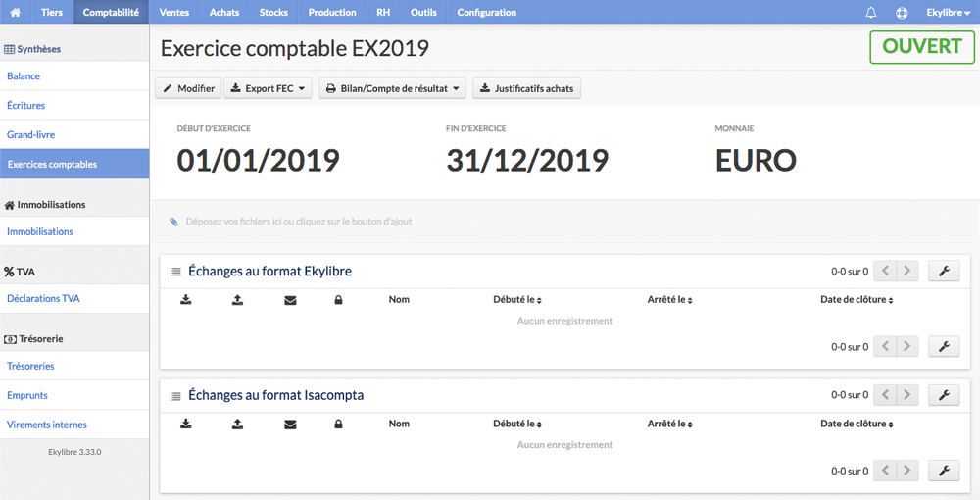The image size is (980, 500).
Task: Click the bottom next-page arrow in the Ekylibre exchanges table
Action: click(906, 346)
